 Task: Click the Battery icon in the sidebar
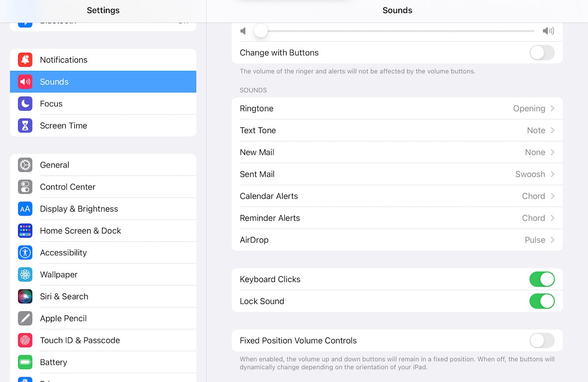[x=25, y=362]
